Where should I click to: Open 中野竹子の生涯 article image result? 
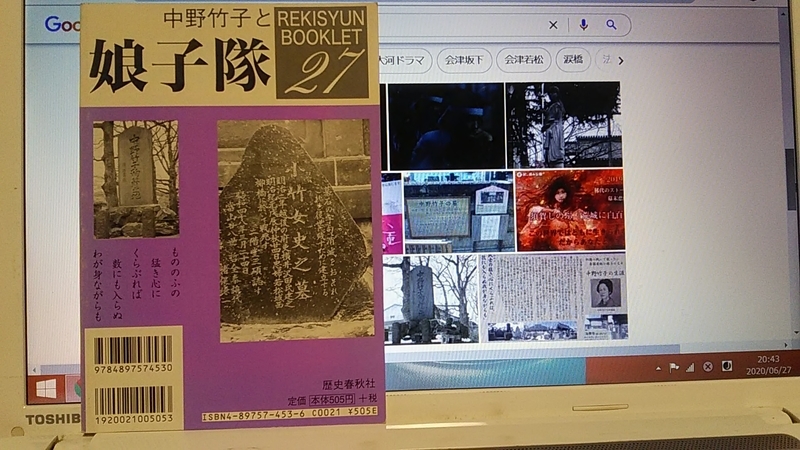click(x=554, y=297)
